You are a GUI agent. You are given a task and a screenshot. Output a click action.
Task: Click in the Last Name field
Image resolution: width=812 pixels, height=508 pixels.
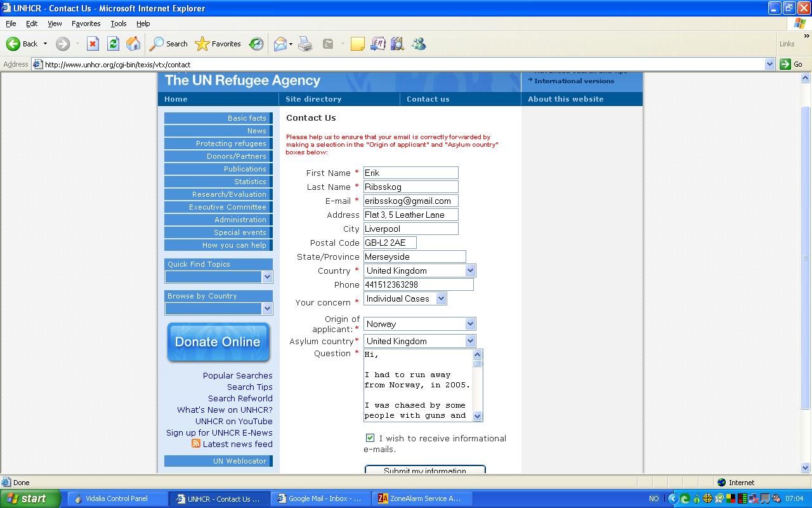410,187
